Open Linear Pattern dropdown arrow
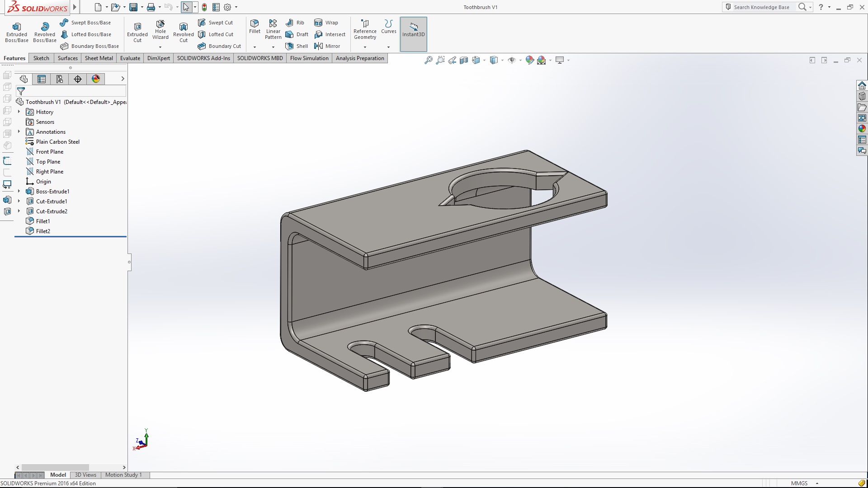Viewport: 868px width, 488px height. coord(273,47)
